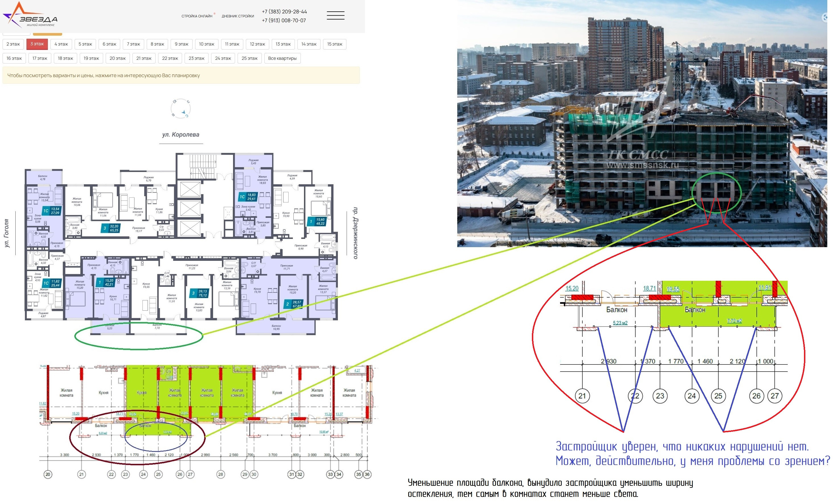The image size is (833, 504).
Task: Call the +7 (383) 209-28-44 number
Action: (284, 12)
